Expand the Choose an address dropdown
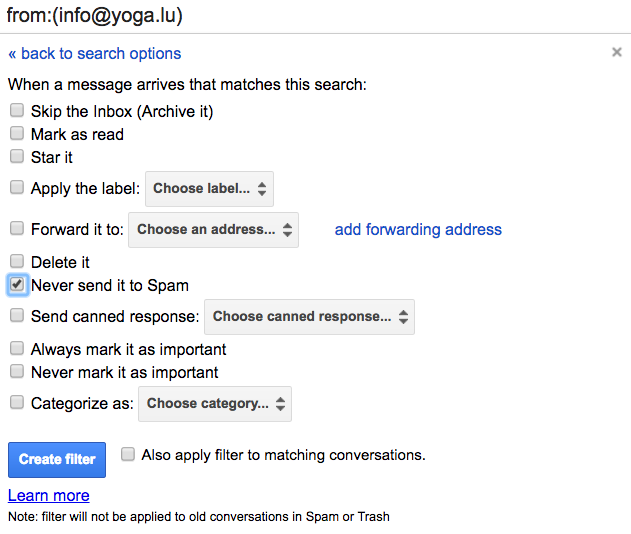This screenshot has height=534, width=631. 213,230
